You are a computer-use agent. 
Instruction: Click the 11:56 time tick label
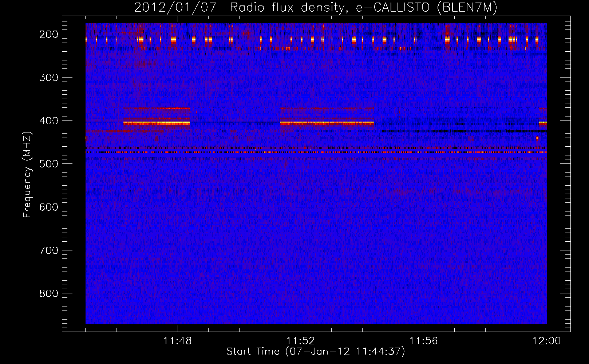pyautogui.click(x=424, y=341)
